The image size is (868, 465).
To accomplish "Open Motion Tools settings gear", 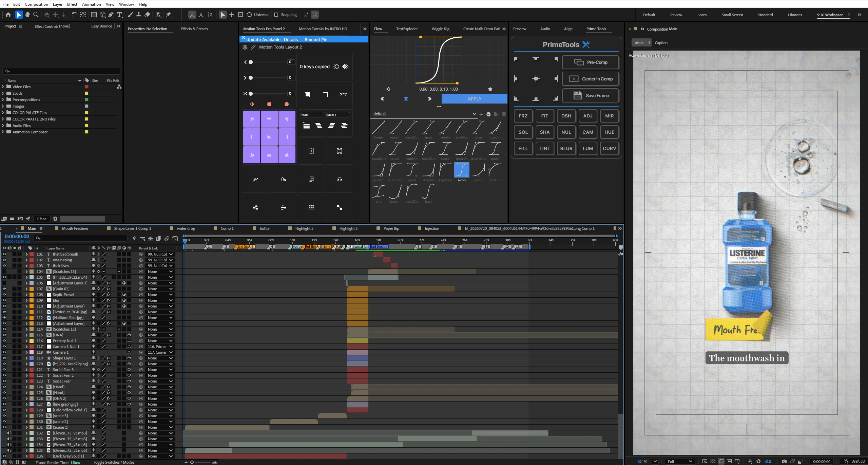I will click(x=245, y=47).
